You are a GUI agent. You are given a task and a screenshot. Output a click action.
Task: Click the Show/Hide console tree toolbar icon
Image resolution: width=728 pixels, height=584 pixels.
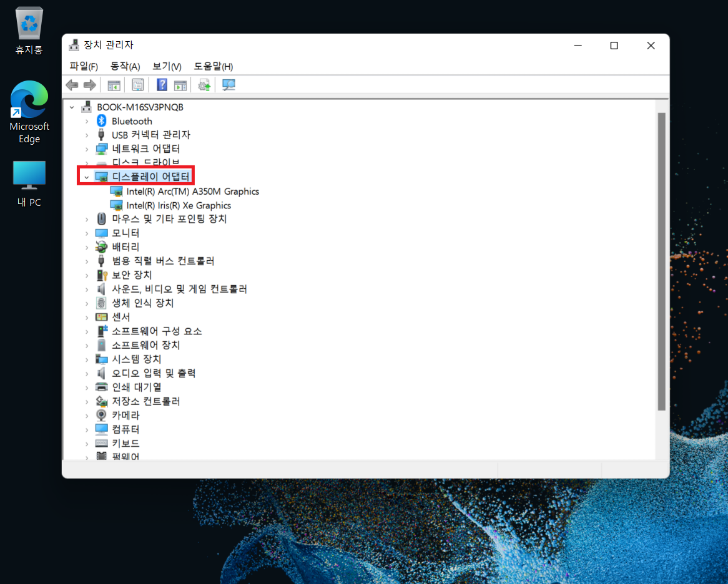click(x=114, y=85)
